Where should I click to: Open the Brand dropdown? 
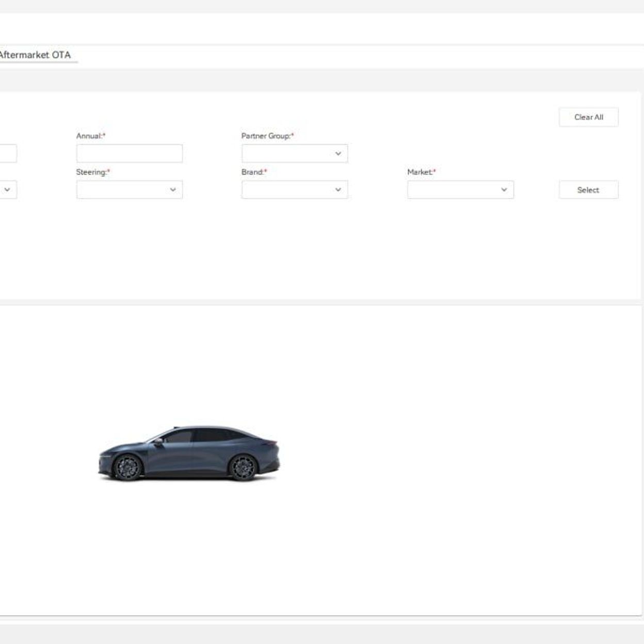click(x=295, y=189)
